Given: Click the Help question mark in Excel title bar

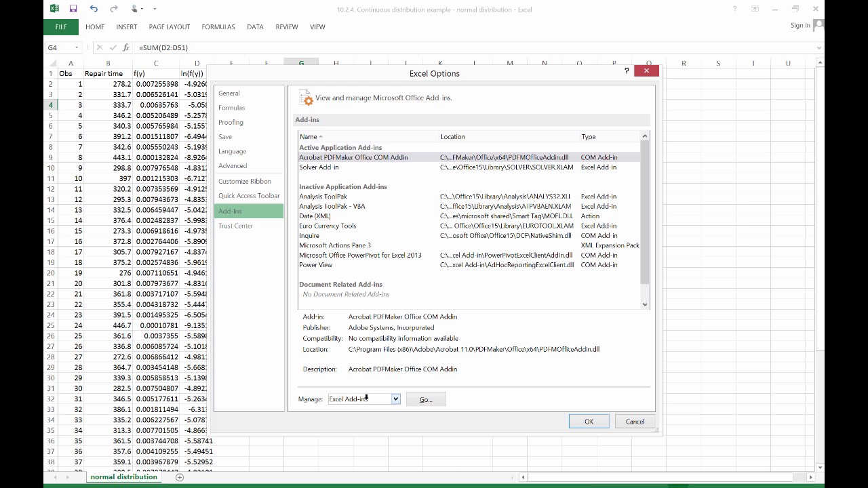Looking at the screenshot, I should tap(734, 9).
